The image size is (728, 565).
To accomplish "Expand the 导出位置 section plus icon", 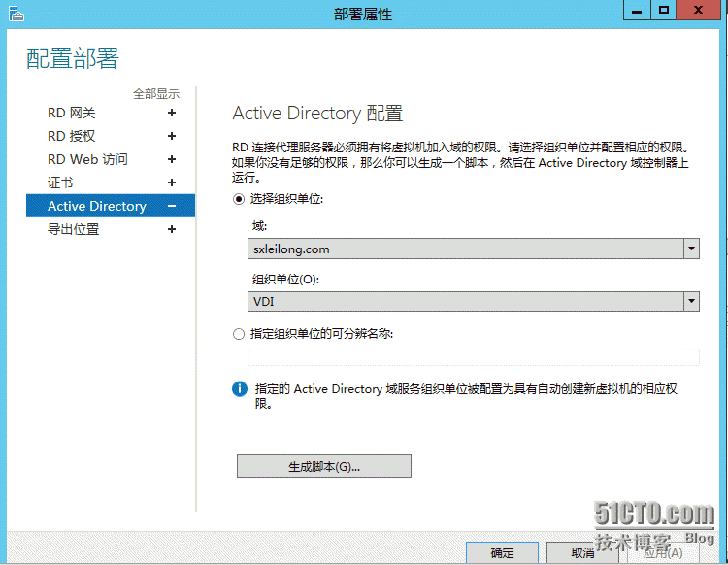I will (x=172, y=229).
